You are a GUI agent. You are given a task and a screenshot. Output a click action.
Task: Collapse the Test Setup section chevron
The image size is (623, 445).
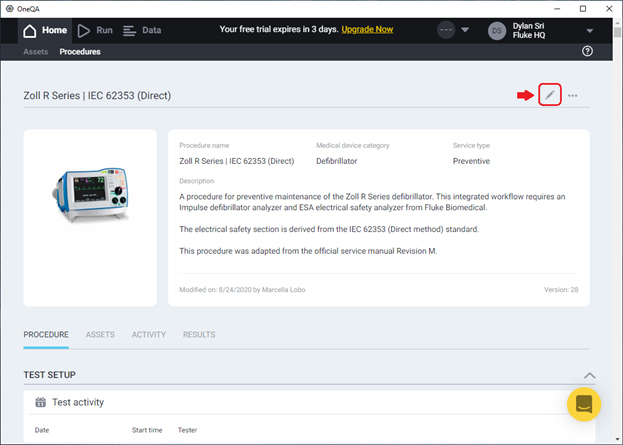(x=589, y=375)
